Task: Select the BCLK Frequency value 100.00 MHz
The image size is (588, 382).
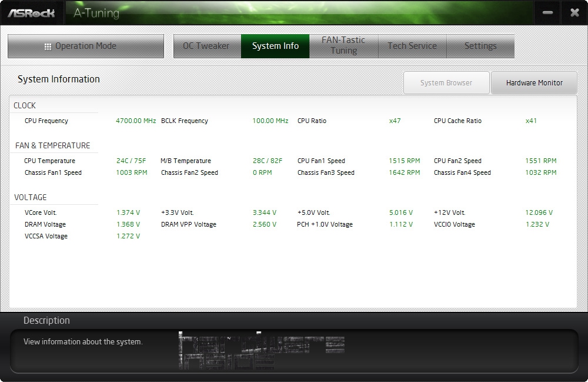Action: point(270,121)
